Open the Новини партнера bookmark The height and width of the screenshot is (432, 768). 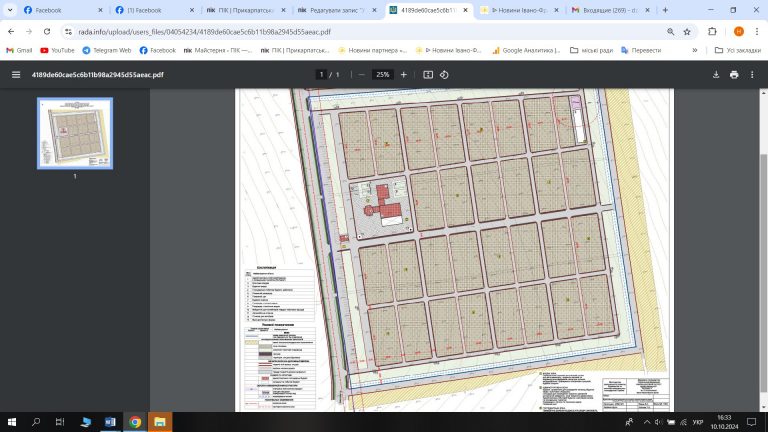[x=372, y=50]
